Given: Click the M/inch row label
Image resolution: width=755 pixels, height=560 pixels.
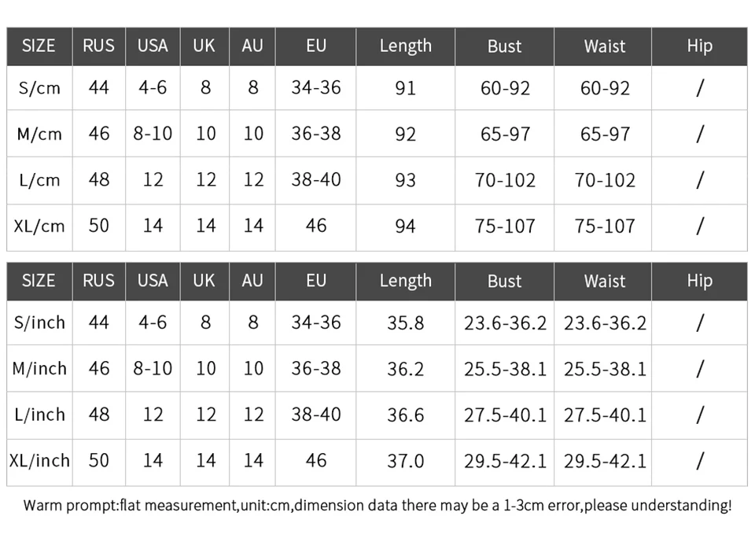Looking at the screenshot, I should coord(39,369).
